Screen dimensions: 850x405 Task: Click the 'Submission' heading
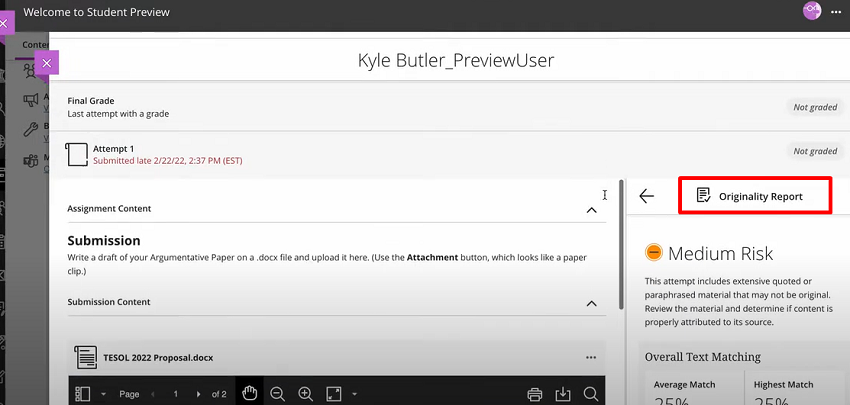[104, 241]
